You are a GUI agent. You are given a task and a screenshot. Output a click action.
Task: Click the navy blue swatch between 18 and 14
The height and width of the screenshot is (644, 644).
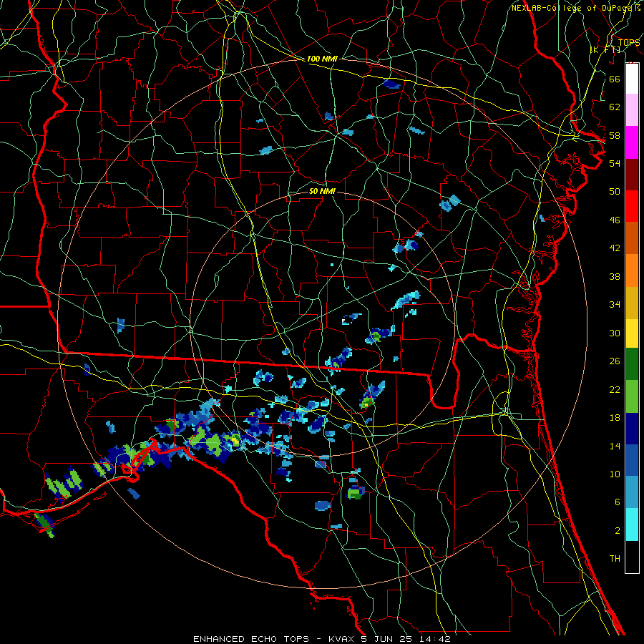632,429
